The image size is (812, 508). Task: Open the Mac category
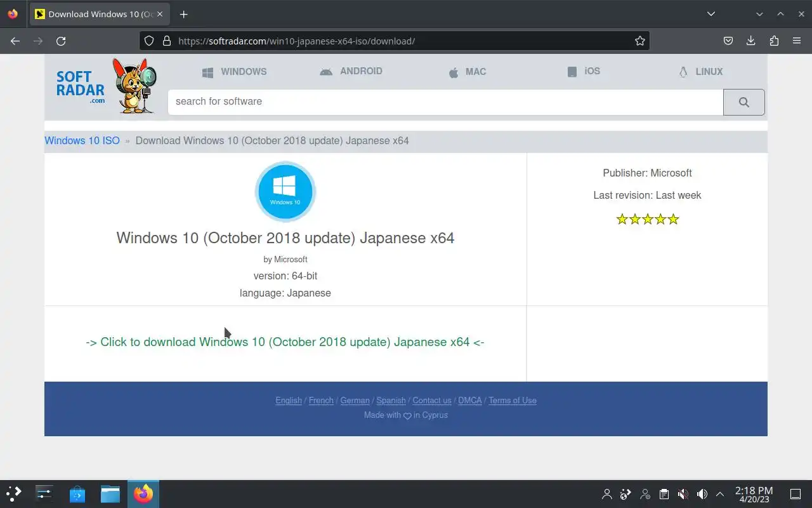pos(467,72)
